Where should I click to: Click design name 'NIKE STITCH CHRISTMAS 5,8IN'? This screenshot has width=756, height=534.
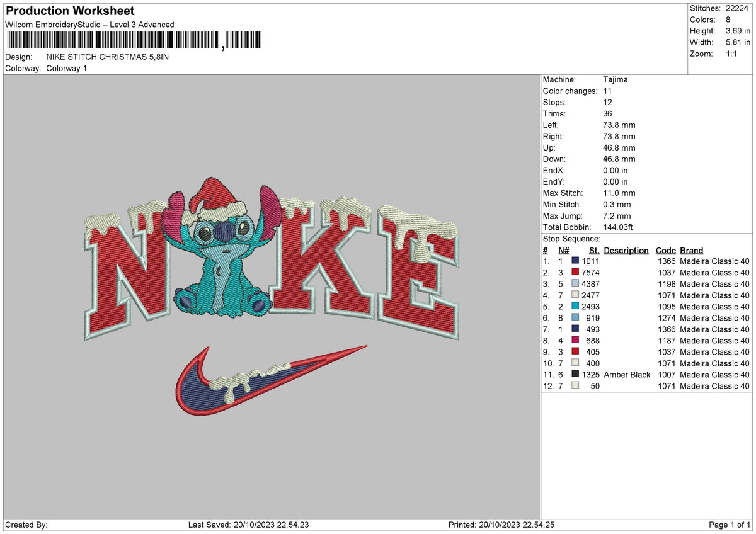[107, 57]
